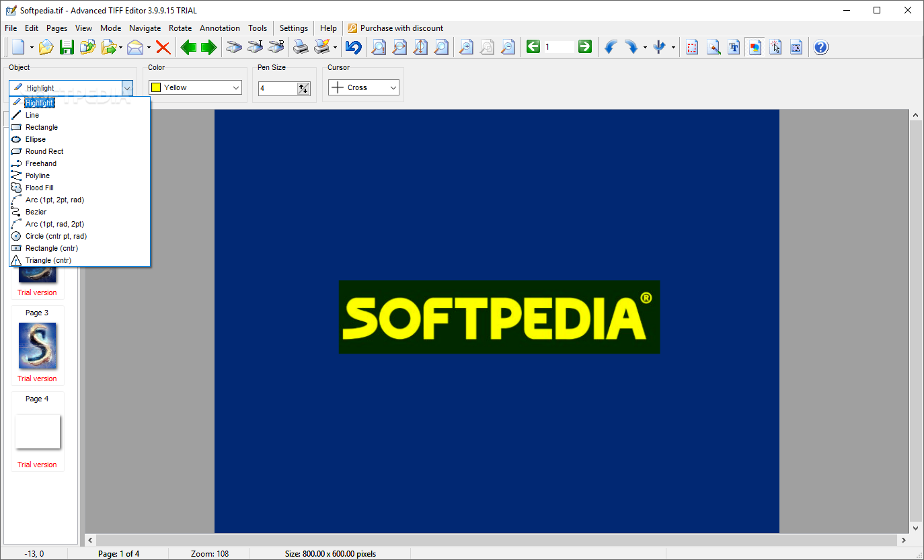Open the File menu
This screenshot has height=560, width=924.
click(11, 28)
